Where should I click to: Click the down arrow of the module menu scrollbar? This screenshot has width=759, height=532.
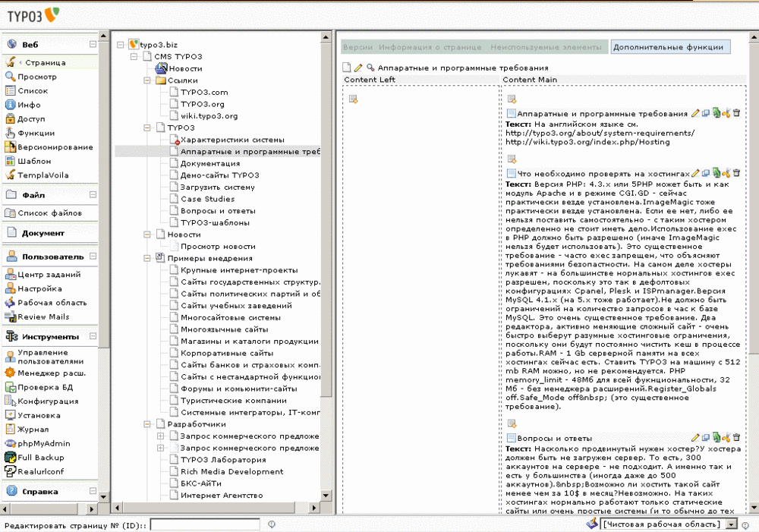click(x=103, y=496)
